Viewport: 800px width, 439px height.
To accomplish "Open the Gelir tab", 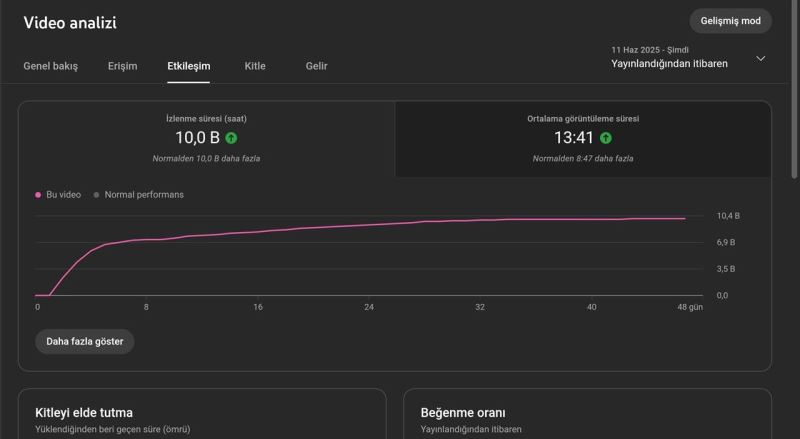I will pos(316,66).
